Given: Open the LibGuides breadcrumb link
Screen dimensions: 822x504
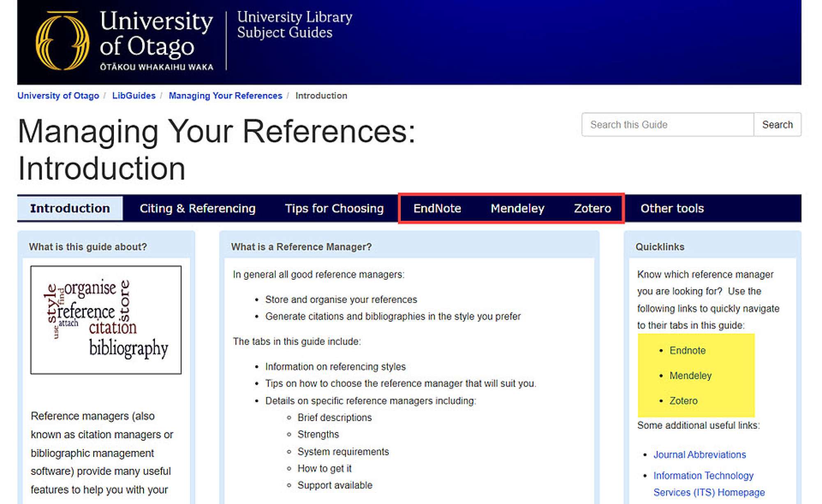Looking at the screenshot, I should click(134, 96).
